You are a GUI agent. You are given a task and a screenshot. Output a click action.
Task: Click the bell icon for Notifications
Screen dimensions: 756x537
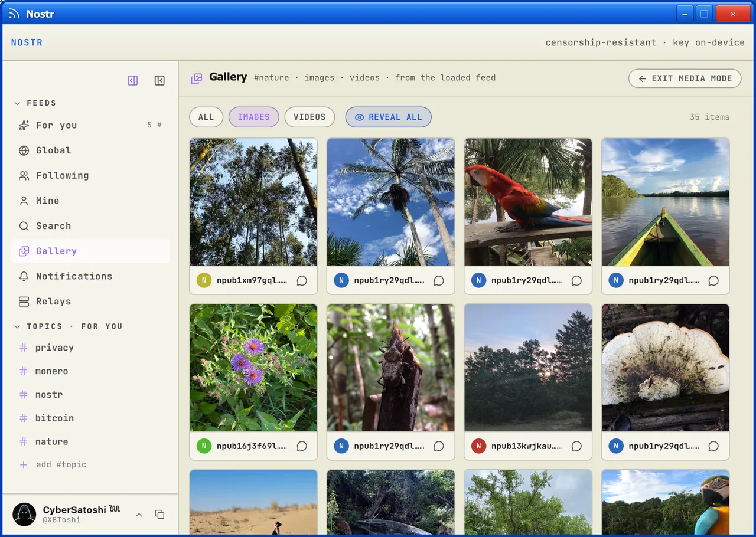(24, 276)
